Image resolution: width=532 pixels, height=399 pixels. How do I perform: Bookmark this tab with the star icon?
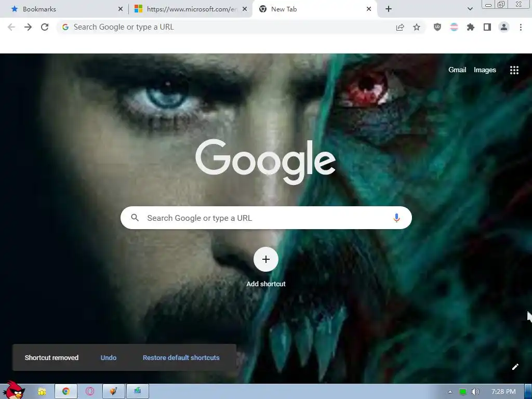click(x=417, y=27)
